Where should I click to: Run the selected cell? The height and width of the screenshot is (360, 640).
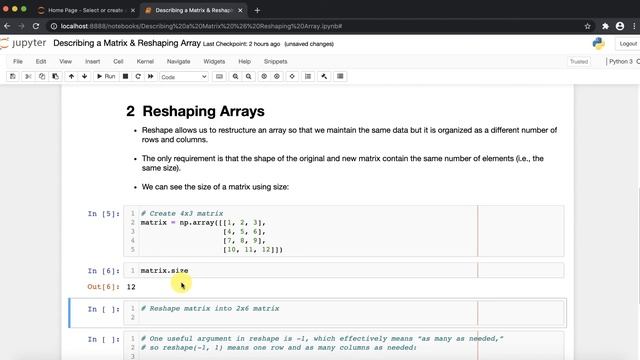[106, 76]
